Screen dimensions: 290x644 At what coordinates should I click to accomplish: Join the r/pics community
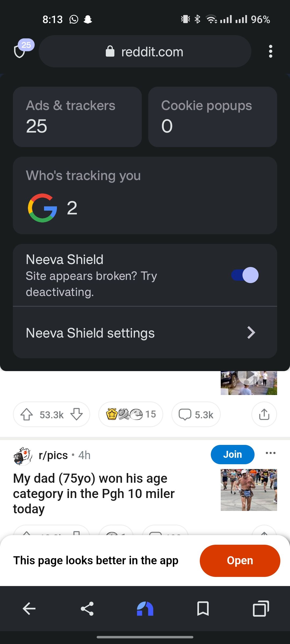232,454
